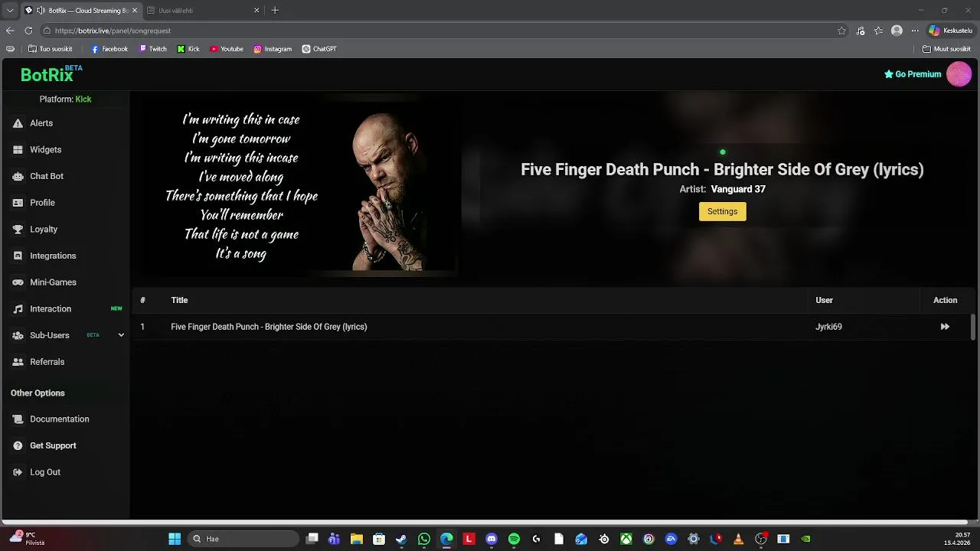
Task: Click the Mini-Games gamepad icon
Action: click(x=18, y=282)
